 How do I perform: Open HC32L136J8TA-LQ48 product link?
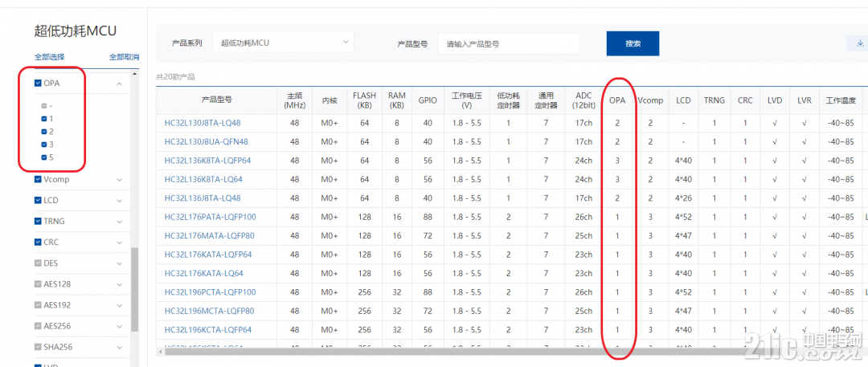(x=203, y=198)
